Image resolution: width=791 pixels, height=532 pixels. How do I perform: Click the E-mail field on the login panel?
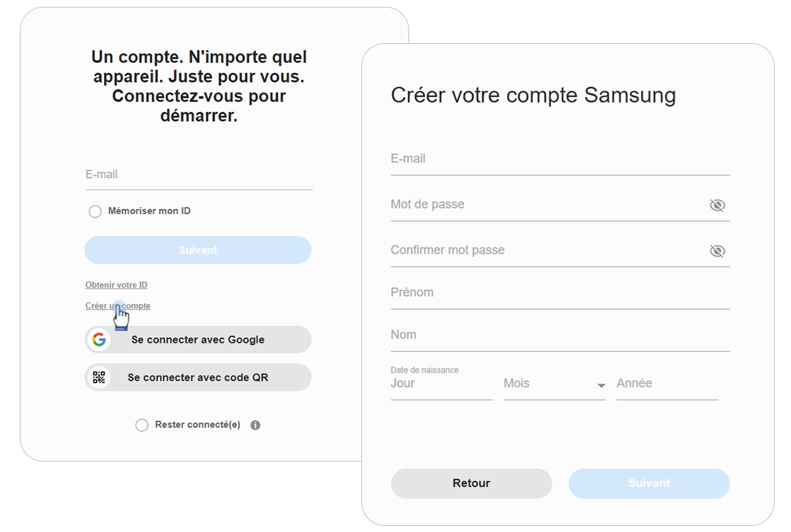pyautogui.click(x=198, y=174)
